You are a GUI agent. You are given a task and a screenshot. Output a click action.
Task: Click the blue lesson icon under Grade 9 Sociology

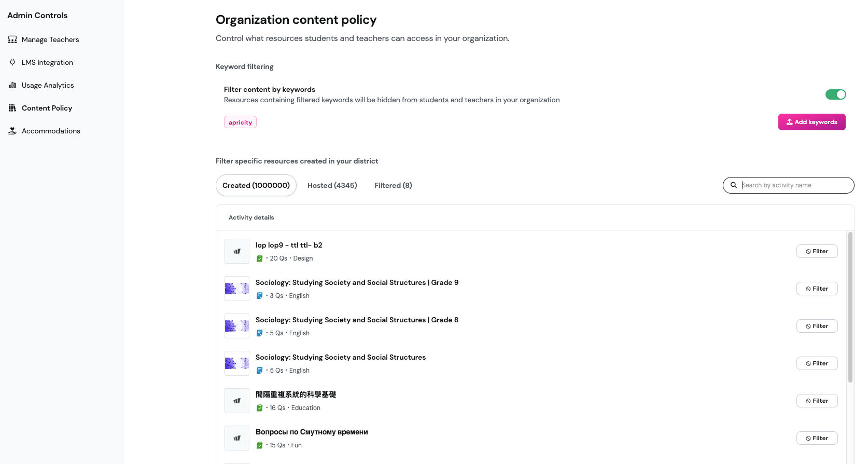pyautogui.click(x=260, y=296)
